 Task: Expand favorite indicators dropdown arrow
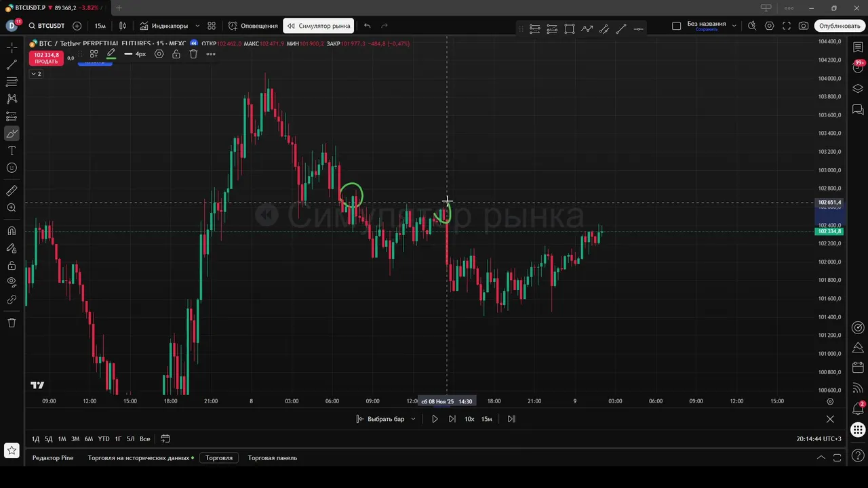point(197,26)
